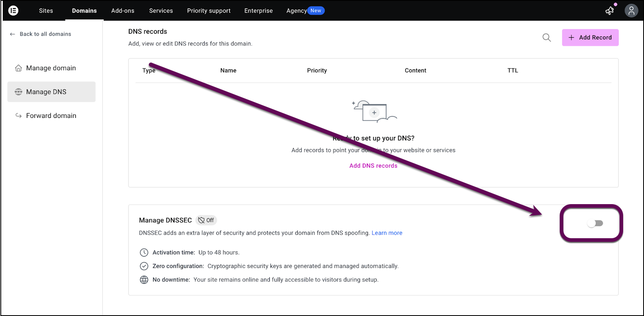Click the Off badge beside Manage DNSSEC
This screenshot has height=316, width=644.
pos(206,220)
